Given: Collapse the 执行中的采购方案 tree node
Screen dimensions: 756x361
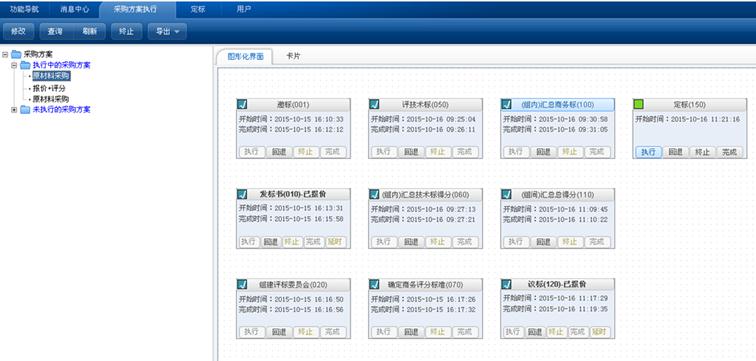Looking at the screenshot, I should pos(14,65).
